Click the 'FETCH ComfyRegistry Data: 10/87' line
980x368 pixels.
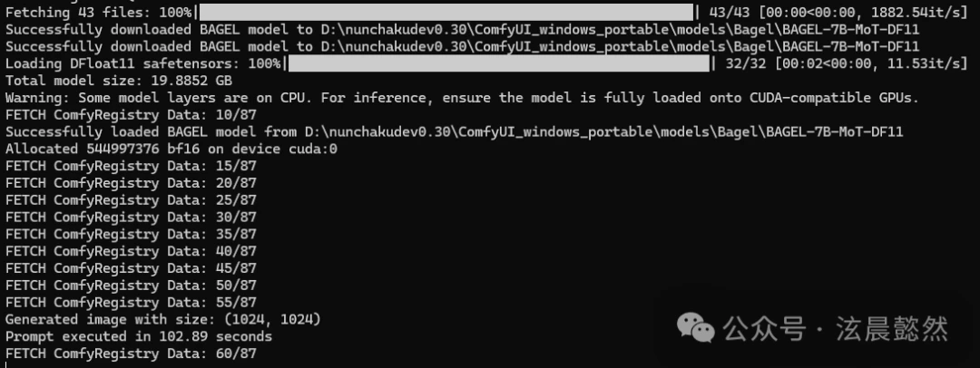[131, 115]
